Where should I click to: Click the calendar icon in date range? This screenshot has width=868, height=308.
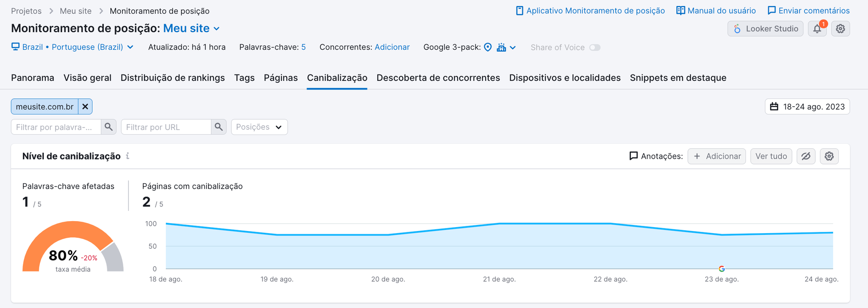pyautogui.click(x=774, y=107)
